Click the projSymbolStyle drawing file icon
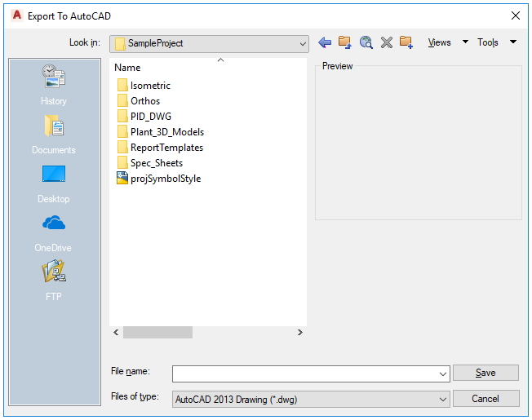 tap(122, 178)
